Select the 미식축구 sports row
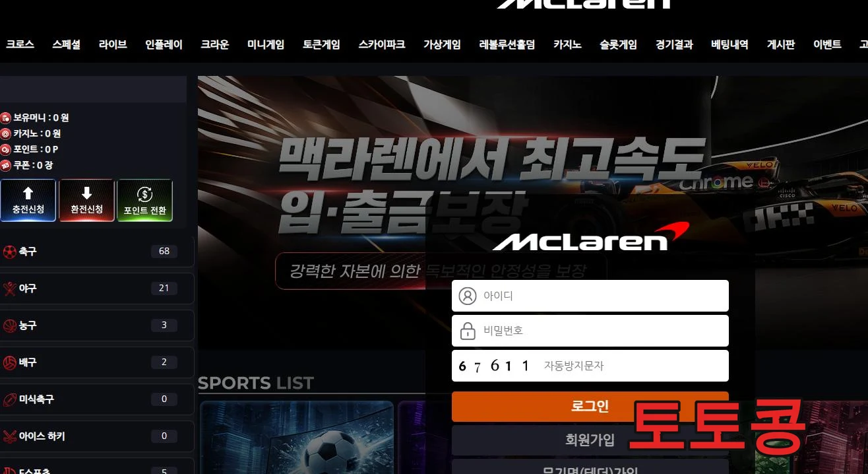Viewport: 868px width, 474px height. pyautogui.click(x=96, y=399)
